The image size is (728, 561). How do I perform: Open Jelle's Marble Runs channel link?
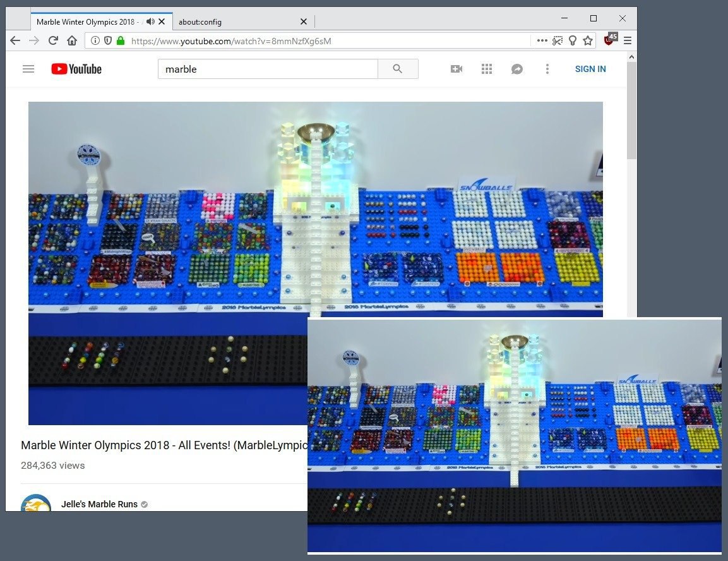tap(99, 504)
